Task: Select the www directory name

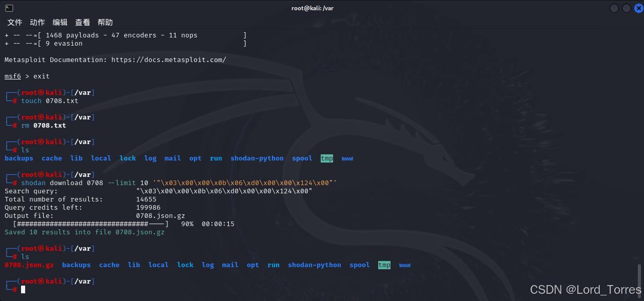Action: click(347, 158)
